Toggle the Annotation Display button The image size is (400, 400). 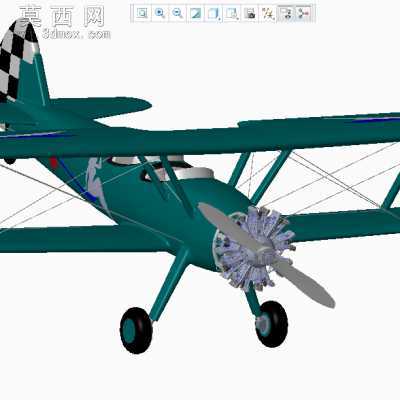(x=286, y=14)
